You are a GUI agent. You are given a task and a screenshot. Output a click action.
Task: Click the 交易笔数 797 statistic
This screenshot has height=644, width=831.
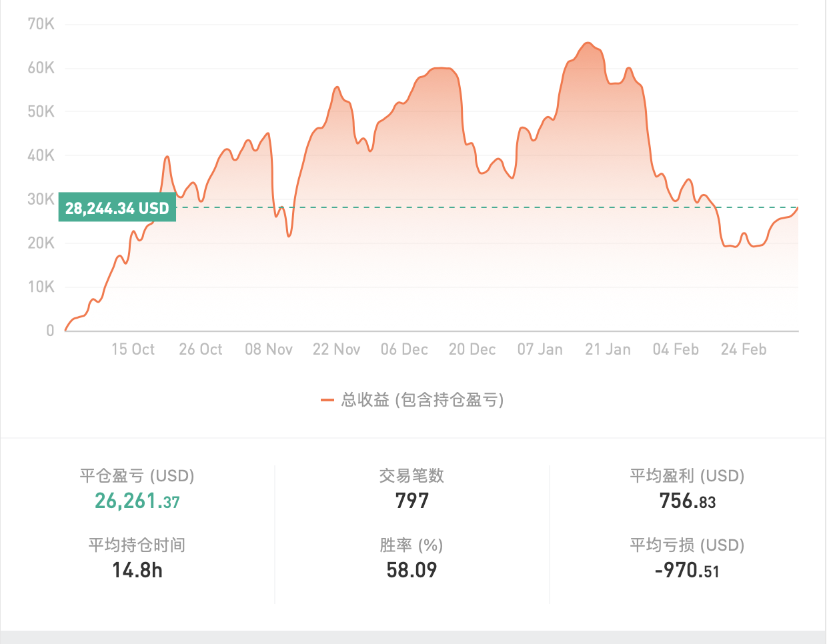point(412,501)
